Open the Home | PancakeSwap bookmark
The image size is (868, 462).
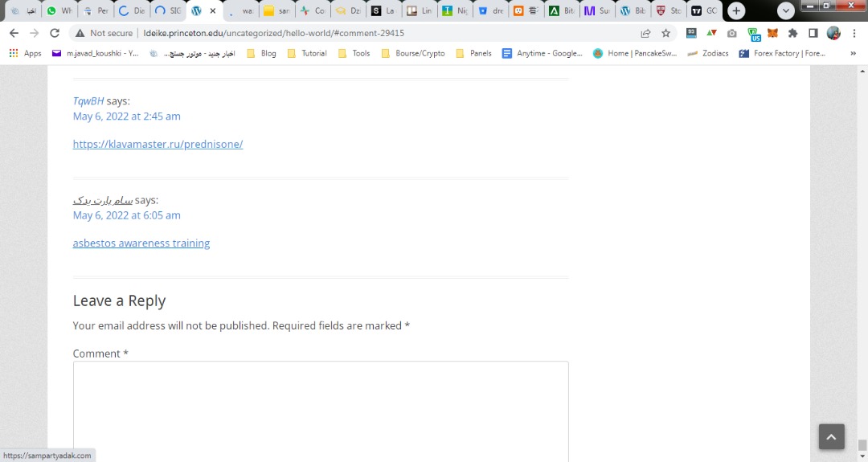click(x=635, y=53)
